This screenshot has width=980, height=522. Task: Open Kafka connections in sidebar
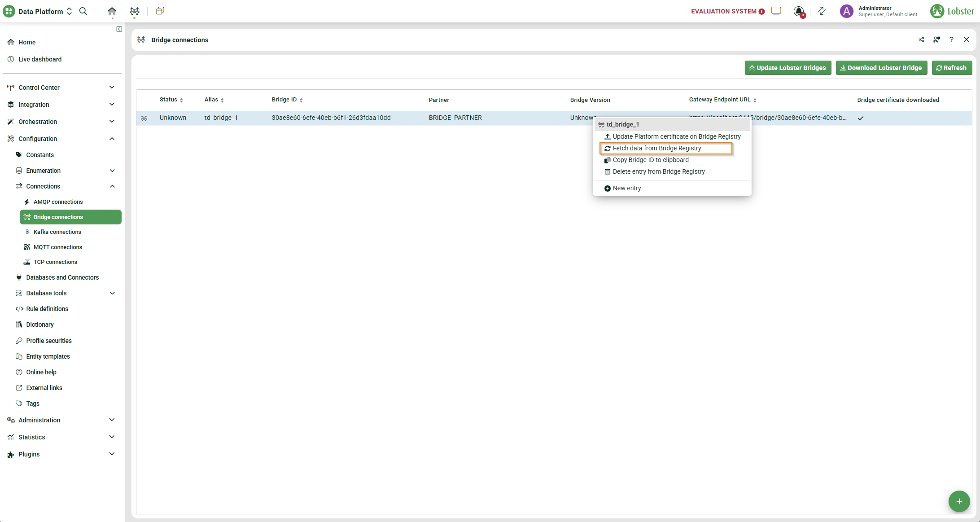point(57,232)
